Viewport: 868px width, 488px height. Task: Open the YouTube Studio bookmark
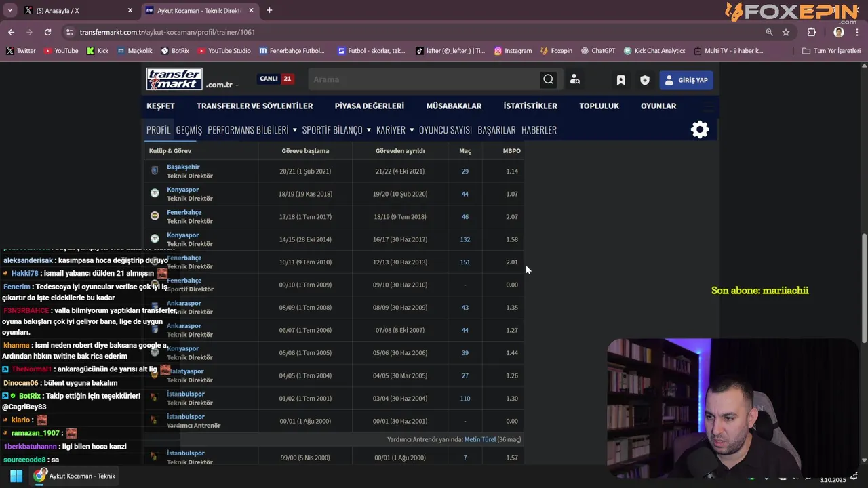(224, 51)
